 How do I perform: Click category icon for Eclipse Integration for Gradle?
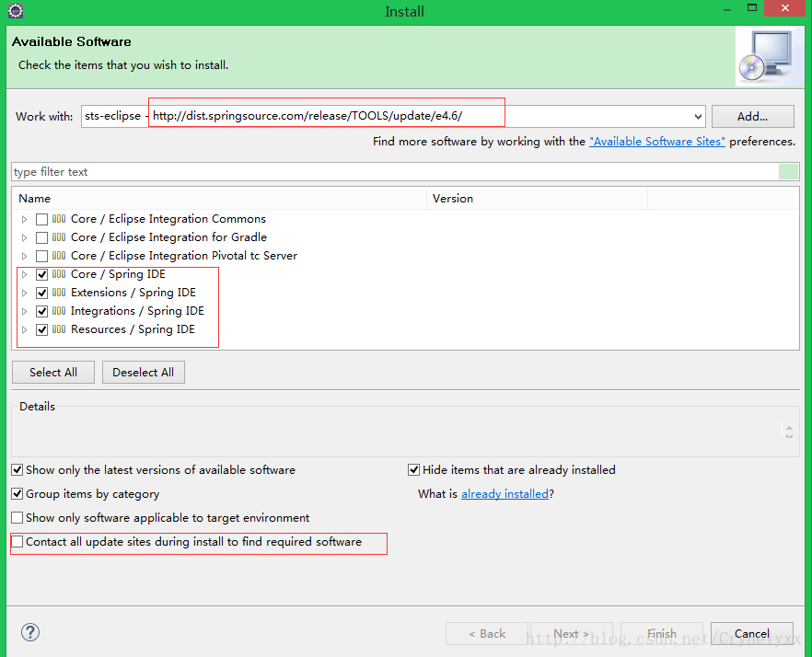pos(59,237)
